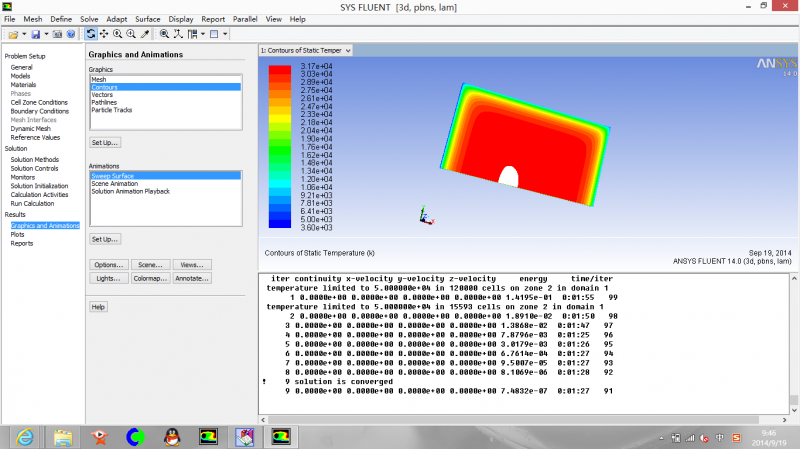Expand the arrow next to save icon
This screenshot has width=800, height=449.
click(x=45, y=34)
